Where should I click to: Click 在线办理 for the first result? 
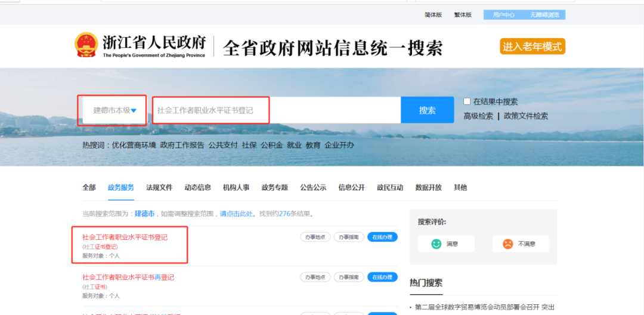pos(382,237)
